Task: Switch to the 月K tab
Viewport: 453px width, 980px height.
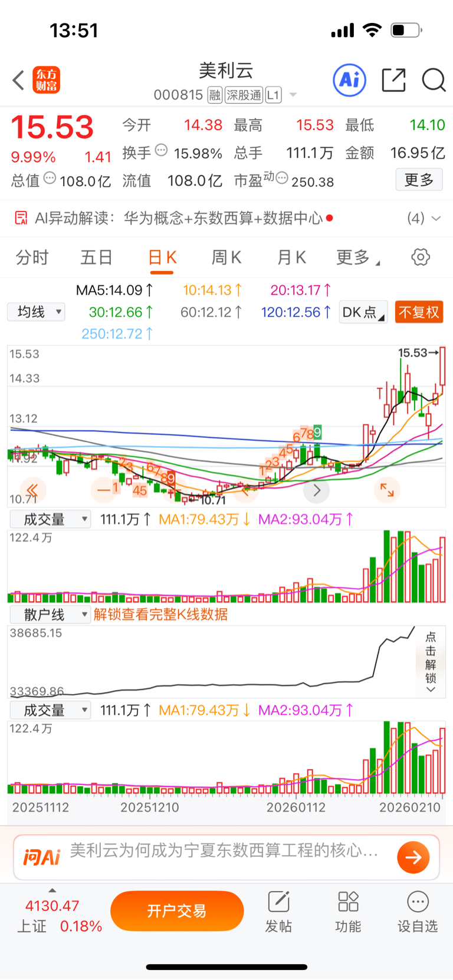Action: pyautogui.click(x=291, y=258)
